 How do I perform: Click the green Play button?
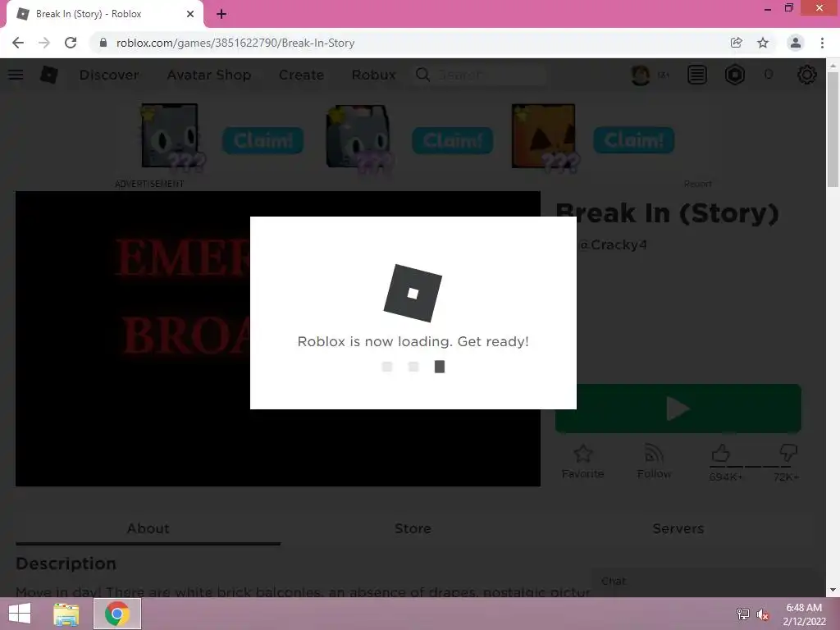678,409
